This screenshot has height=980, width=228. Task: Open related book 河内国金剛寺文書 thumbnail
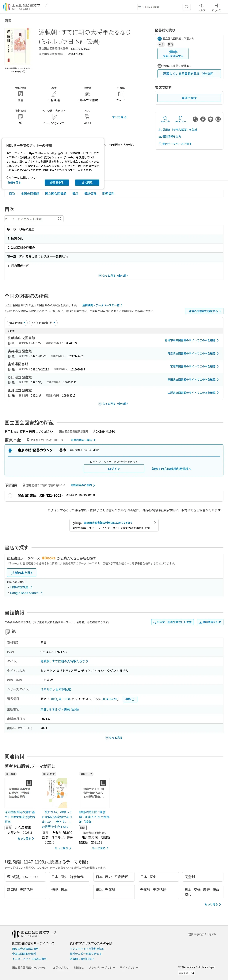[x=20, y=793]
